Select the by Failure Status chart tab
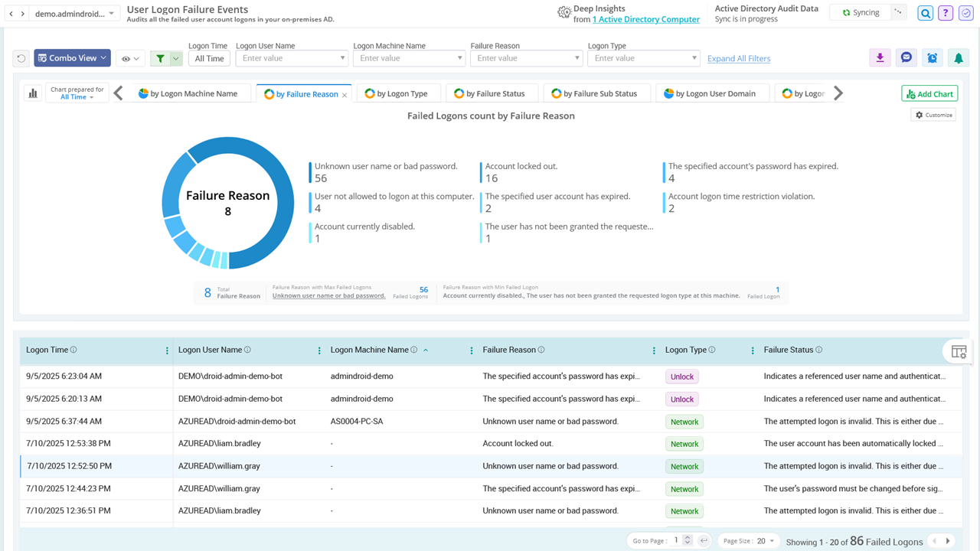This screenshot has width=980, height=551. coord(492,93)
